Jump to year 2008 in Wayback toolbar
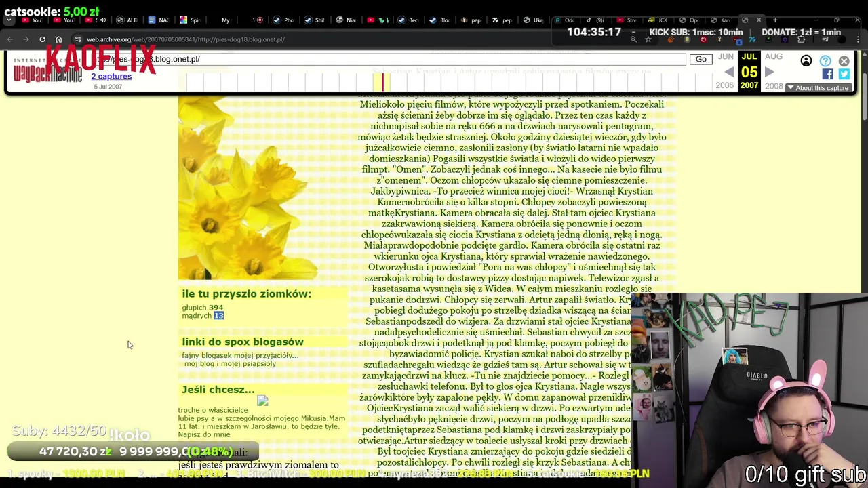This screenshot has width=868, height=488. click(774, 86)
